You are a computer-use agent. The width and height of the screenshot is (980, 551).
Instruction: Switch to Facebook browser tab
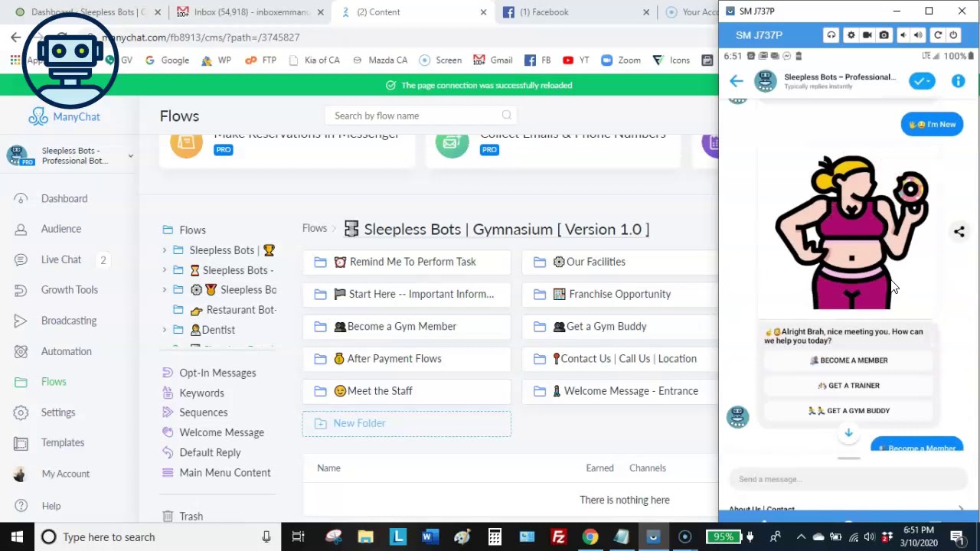coord(576,12)
